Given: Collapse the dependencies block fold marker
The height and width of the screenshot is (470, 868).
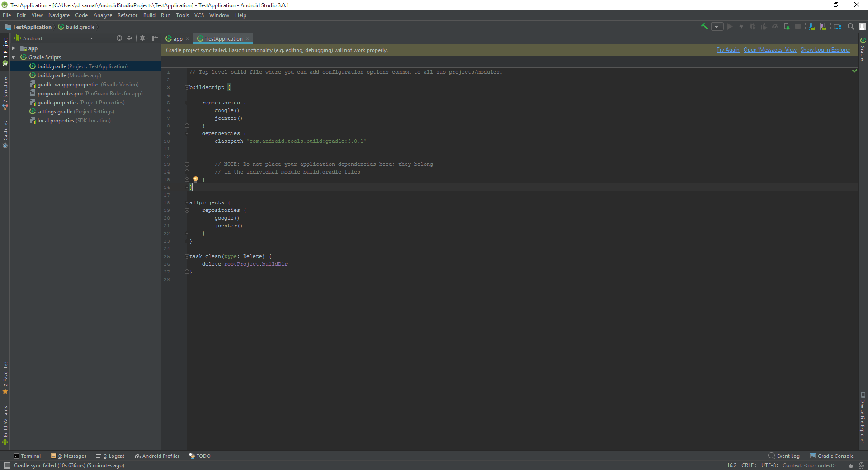Looking at the screenshot, I should click(187, 134).
